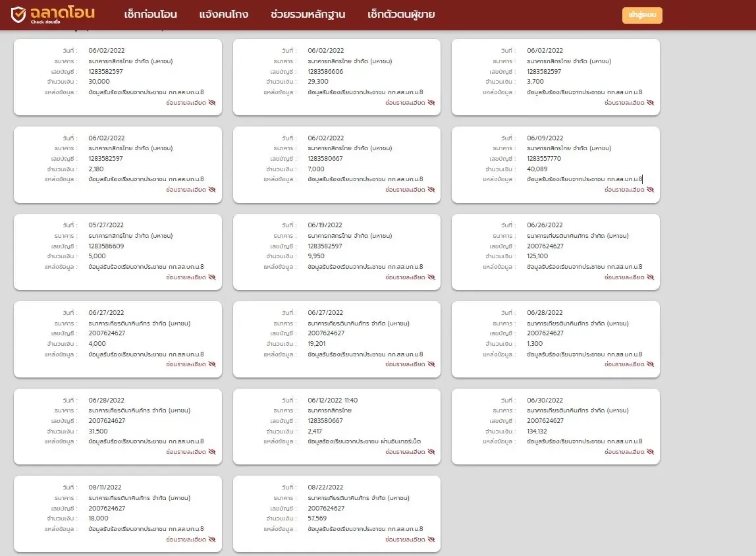The height and width of the screenshot is (556, 756).
Task: Click the date 05/27/2022
Action: tap(106, 225)
